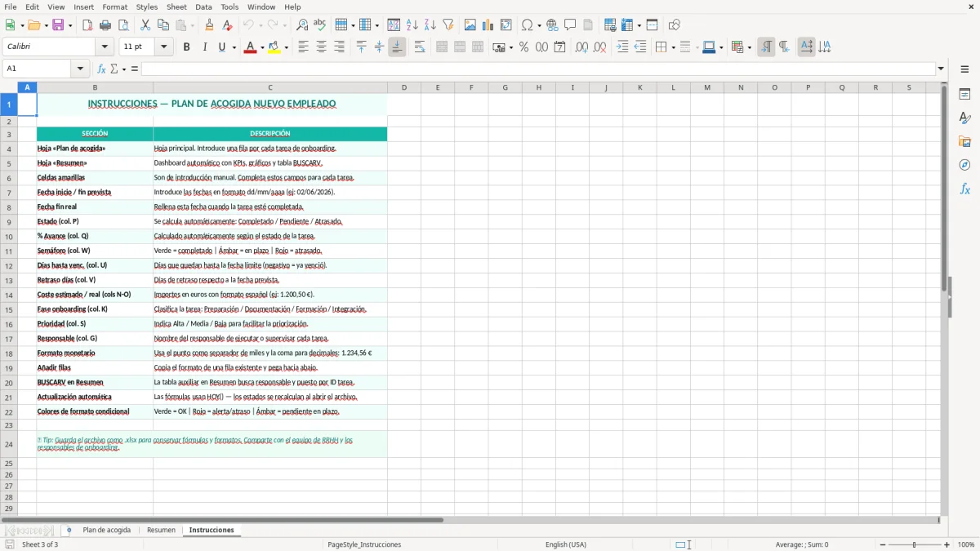Toggle Wrap Text
The image size is (980, 551).
420,47
